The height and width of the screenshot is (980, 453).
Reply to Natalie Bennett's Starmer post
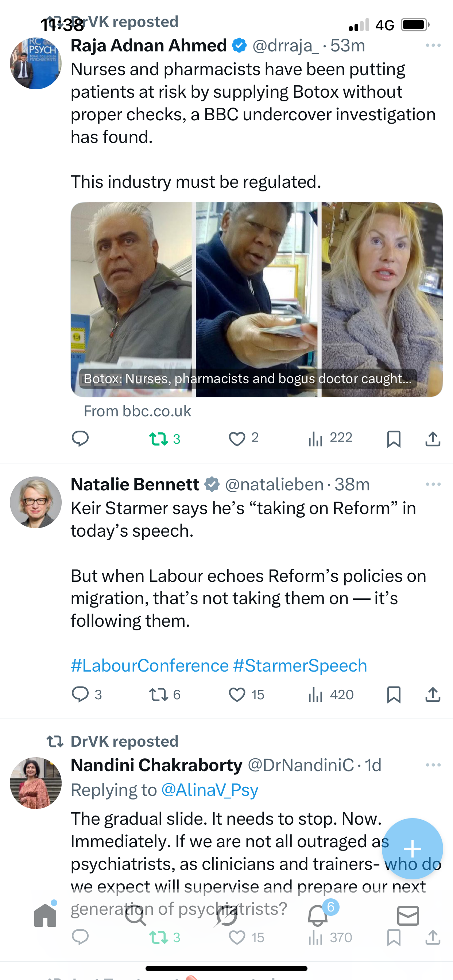tap(80, 694)
